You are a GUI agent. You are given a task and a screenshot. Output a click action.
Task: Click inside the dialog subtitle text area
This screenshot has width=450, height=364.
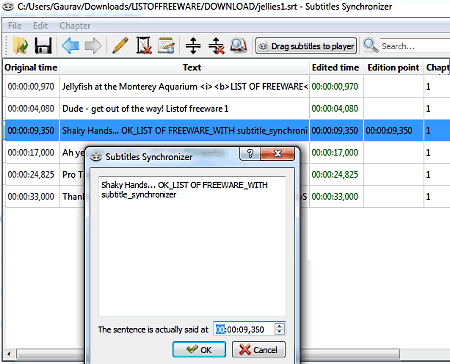pyautogui.click(x=192, y=247)
